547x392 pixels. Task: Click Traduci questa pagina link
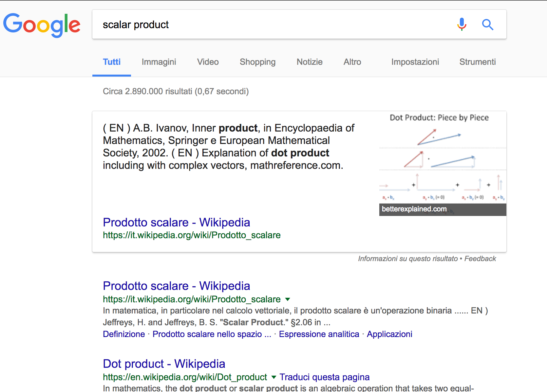[324, 377]
